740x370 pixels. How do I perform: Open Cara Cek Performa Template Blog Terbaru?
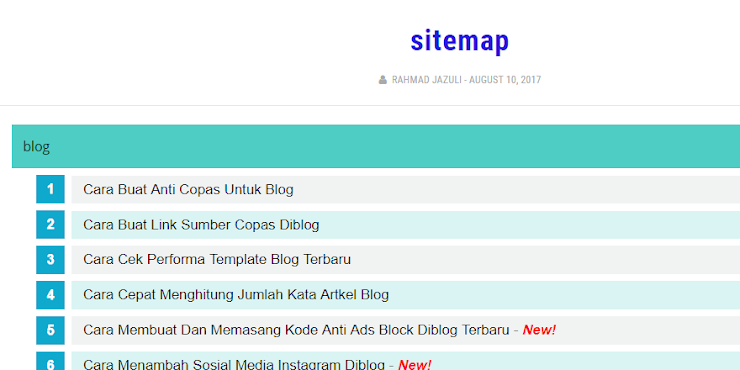tap(217, 260)
